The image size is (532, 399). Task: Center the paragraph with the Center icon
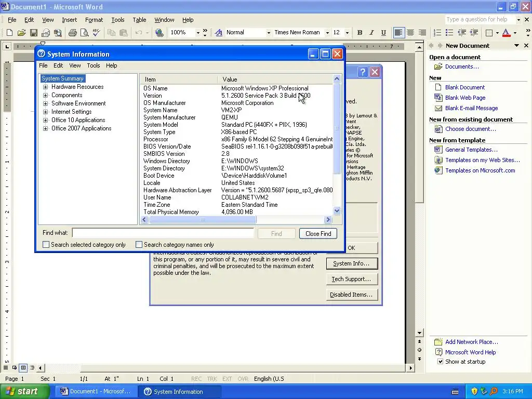[x=410, y=33]
